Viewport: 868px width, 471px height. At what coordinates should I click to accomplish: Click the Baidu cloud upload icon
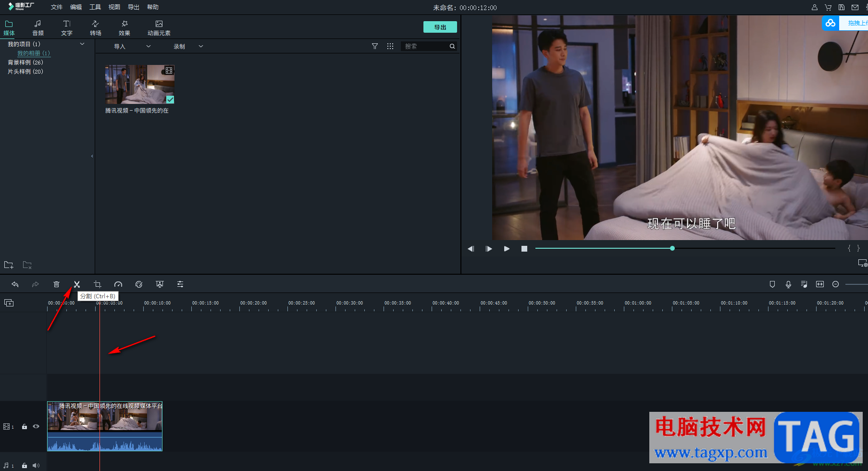831,23
